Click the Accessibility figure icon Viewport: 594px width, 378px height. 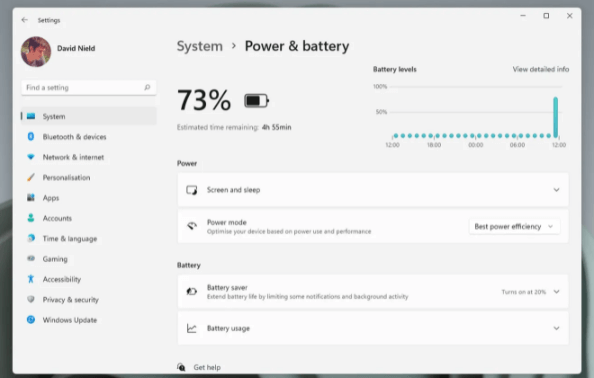pyautogui.click(x=31, y=279)
